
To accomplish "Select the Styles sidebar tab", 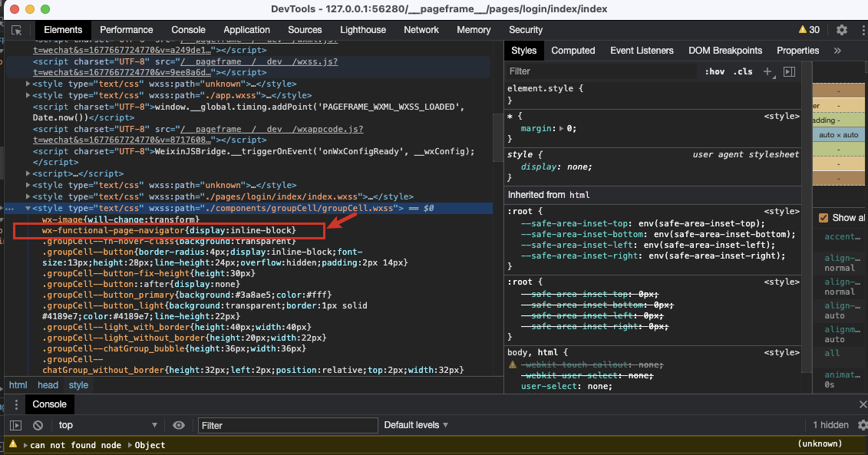I will click(x=523, y=51).
